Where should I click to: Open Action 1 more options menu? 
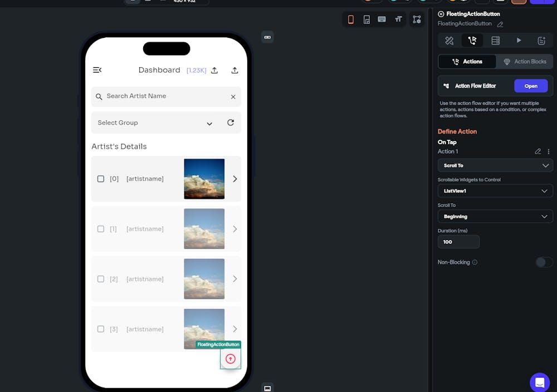pyautogui.click(x=549, y=151)
